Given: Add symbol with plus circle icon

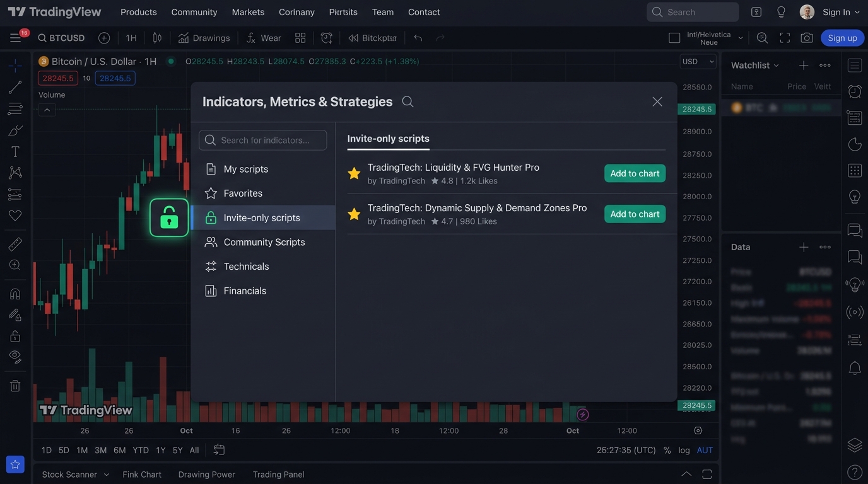Looking at the screenshot, I should [x=104, y=38].
